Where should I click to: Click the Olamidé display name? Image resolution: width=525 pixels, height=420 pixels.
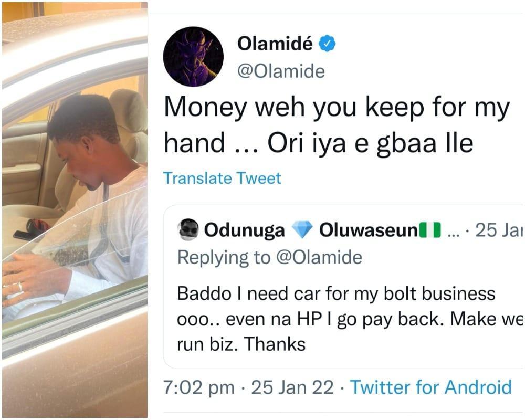click(275, 43)
